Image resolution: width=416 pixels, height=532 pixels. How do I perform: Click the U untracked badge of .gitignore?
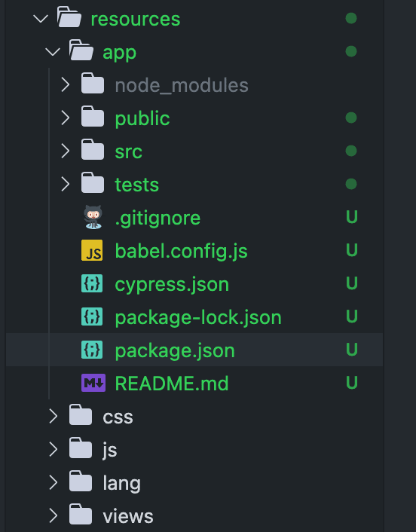(352, 217)
